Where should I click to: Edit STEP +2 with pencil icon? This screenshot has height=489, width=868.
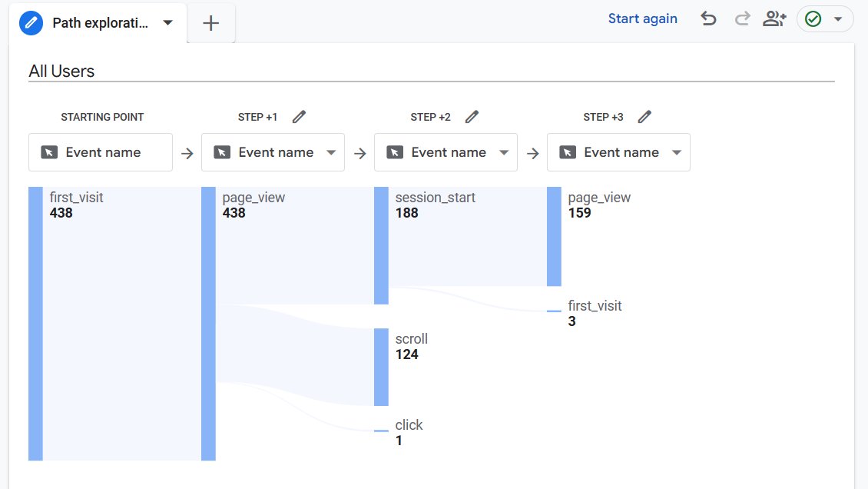(472, 117)
